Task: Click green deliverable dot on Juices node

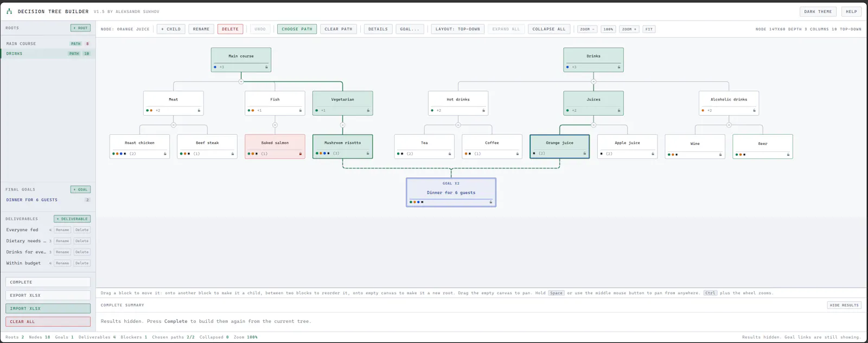Action: [x=567, y=111]
